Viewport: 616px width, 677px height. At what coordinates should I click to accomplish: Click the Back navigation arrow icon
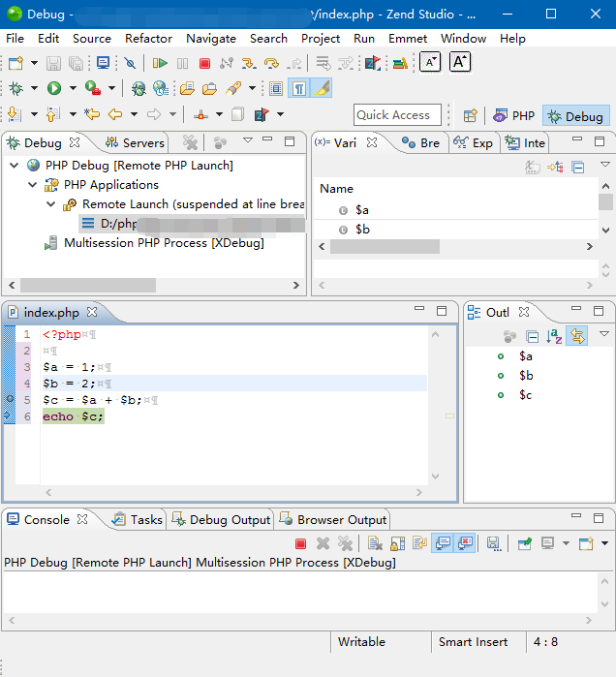[x=115, y=114]
